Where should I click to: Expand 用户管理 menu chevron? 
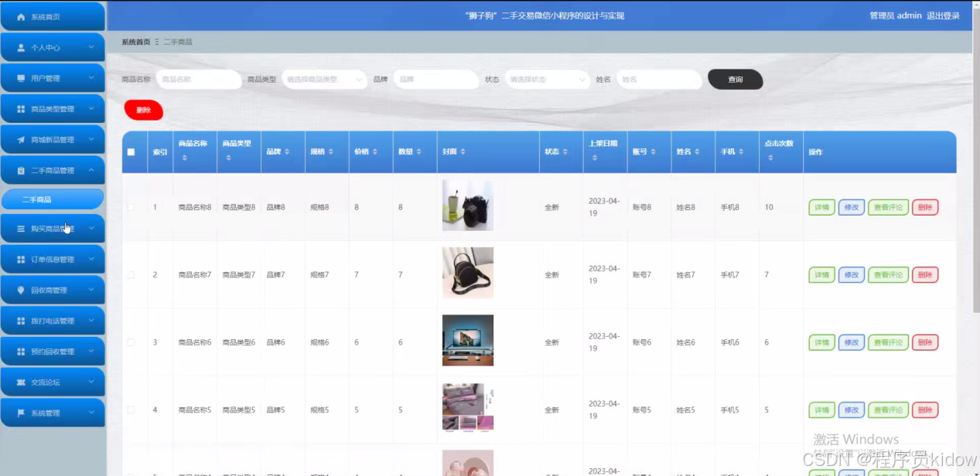91,78
